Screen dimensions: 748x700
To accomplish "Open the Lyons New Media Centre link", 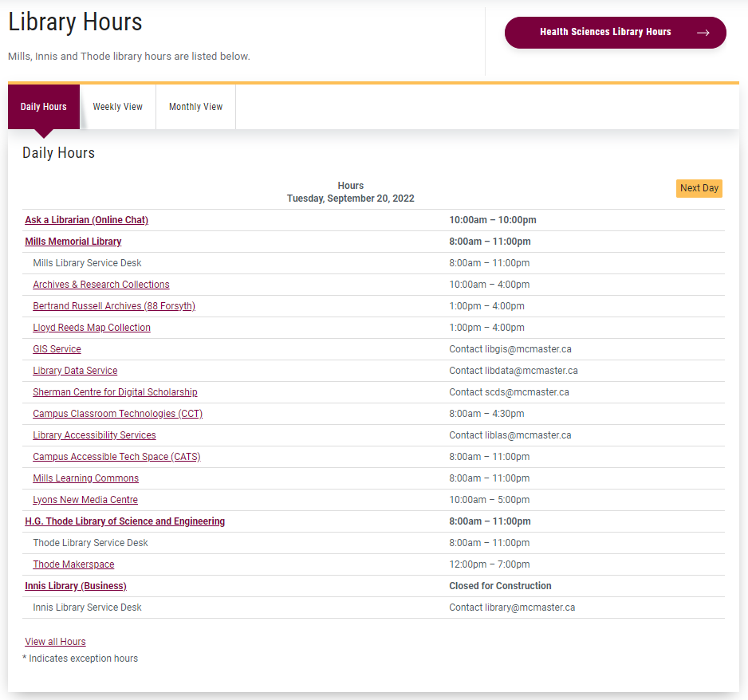I will click(x=85, y=499).
